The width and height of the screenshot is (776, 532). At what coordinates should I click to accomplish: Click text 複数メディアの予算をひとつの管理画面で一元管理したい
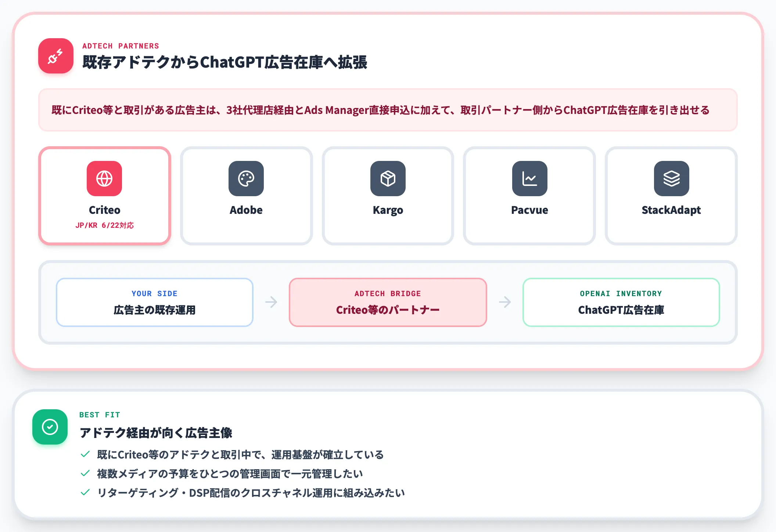230,474
